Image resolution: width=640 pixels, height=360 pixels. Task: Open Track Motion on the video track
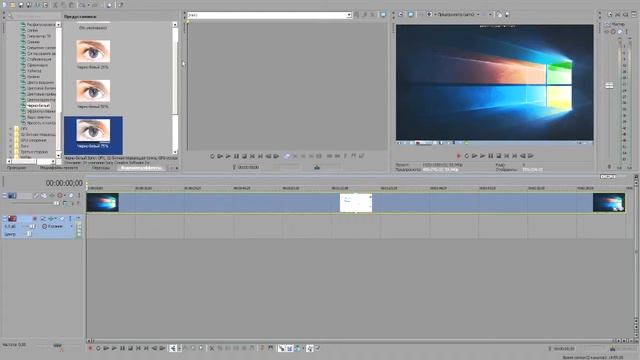coord(44,196)
